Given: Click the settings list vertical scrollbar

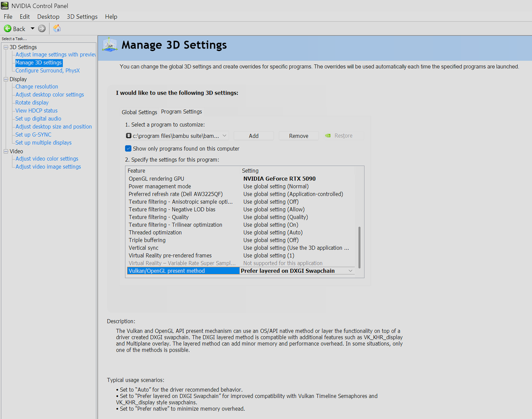Looking at the screenshot, I should (359, 247).
